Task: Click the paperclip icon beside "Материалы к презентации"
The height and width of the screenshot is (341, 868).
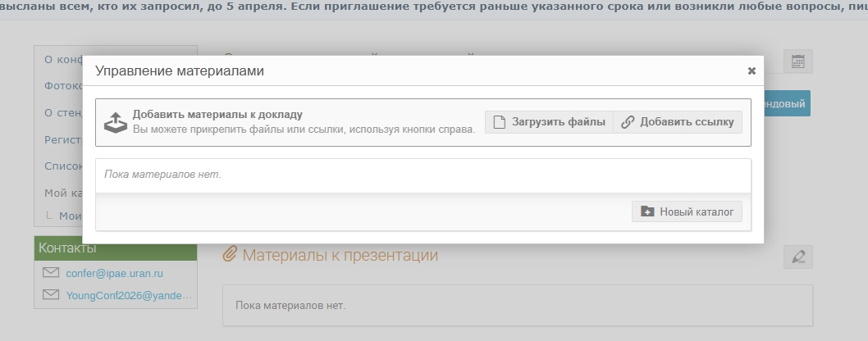Action: tap(231, 255)
